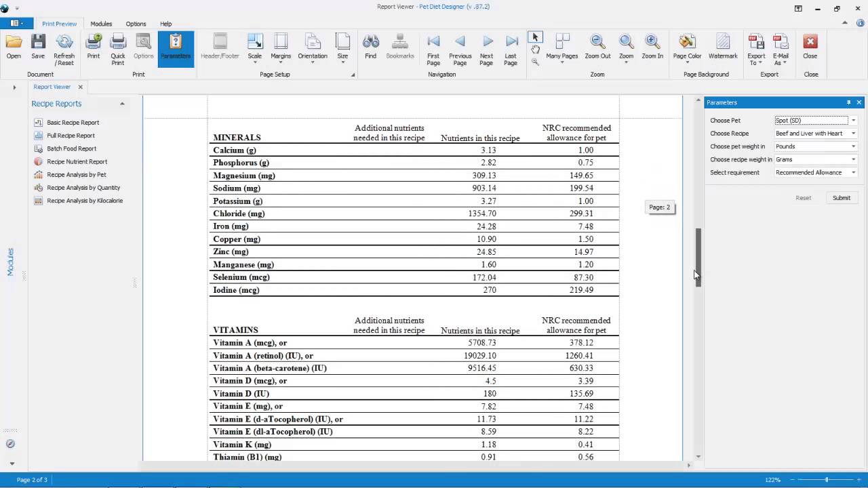
Task: Open the Options menu
Action: click(136, 24)
